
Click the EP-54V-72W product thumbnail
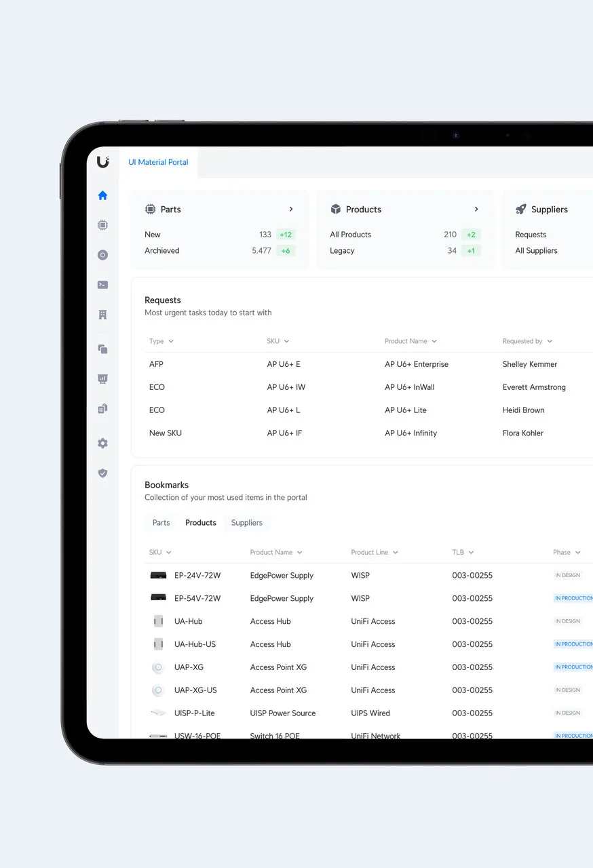coord(158,598)
